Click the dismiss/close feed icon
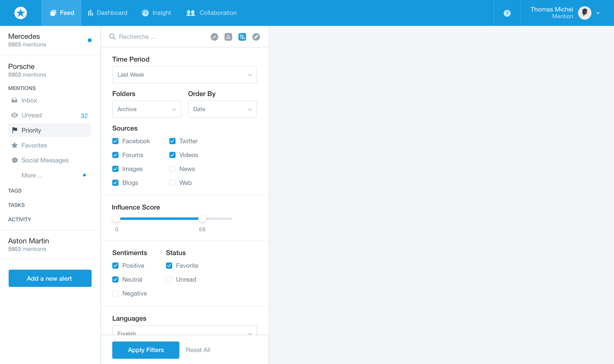Image resolution: width=614 pixels, height=364 pixels. tap(256, 36)
